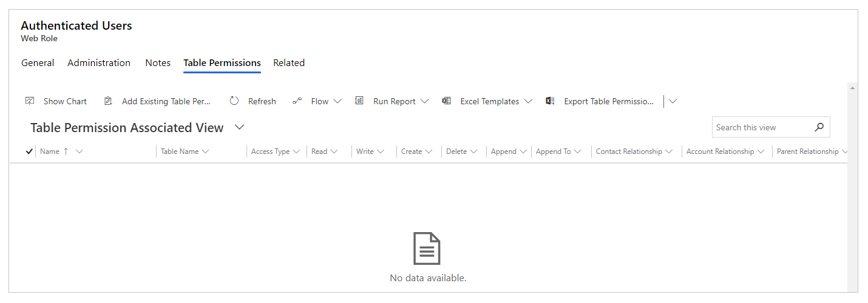Click the Export Table Permissions Excel icon

tap(550, 101)
